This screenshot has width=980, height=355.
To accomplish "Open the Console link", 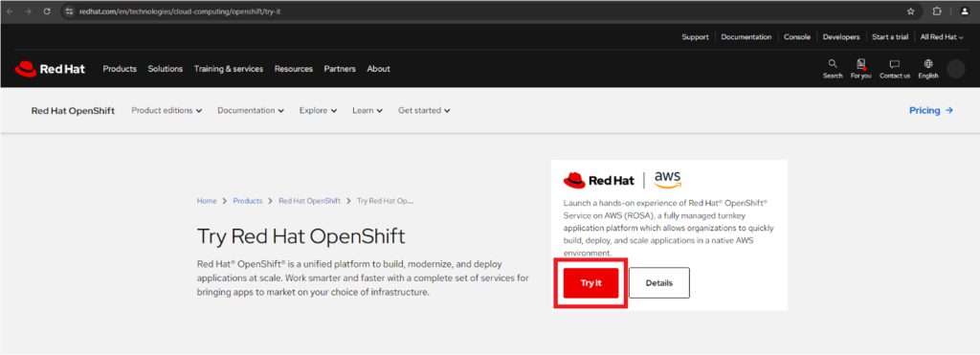I will [797, 37].
